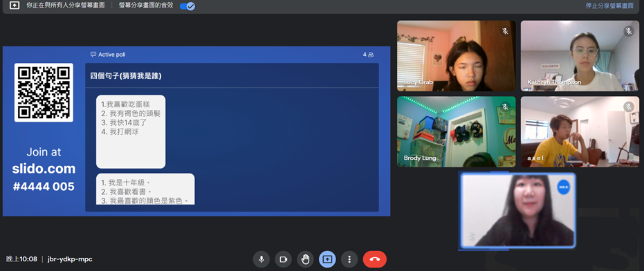Select the Active poll label

point(112,55)
